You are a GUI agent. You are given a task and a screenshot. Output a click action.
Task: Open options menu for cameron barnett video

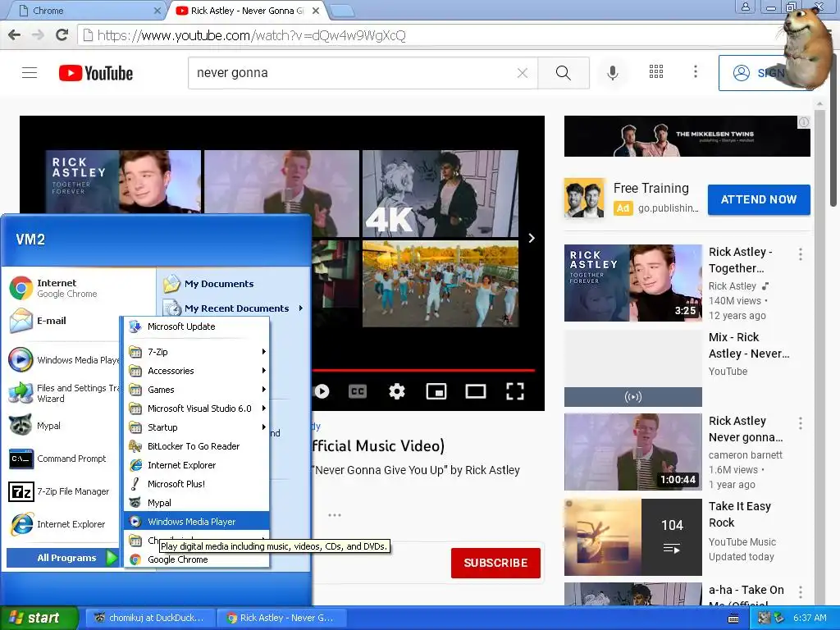pyautogui.click(x=801, y=424)
